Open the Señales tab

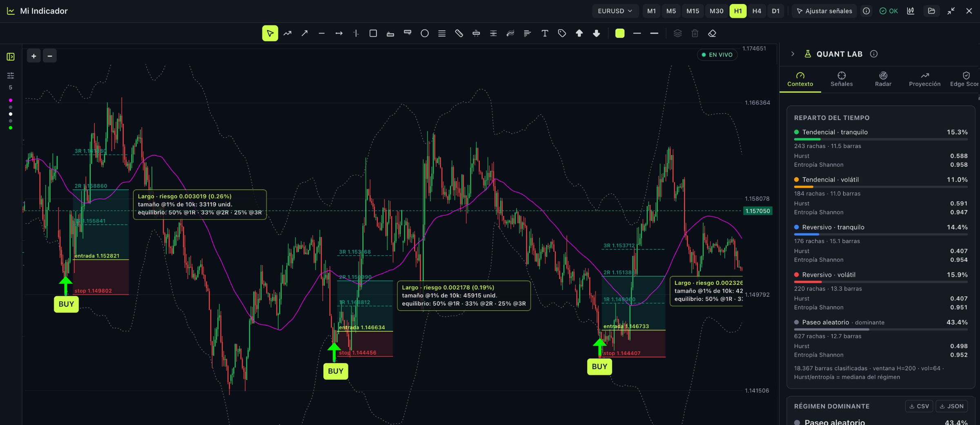coord(842,79)
